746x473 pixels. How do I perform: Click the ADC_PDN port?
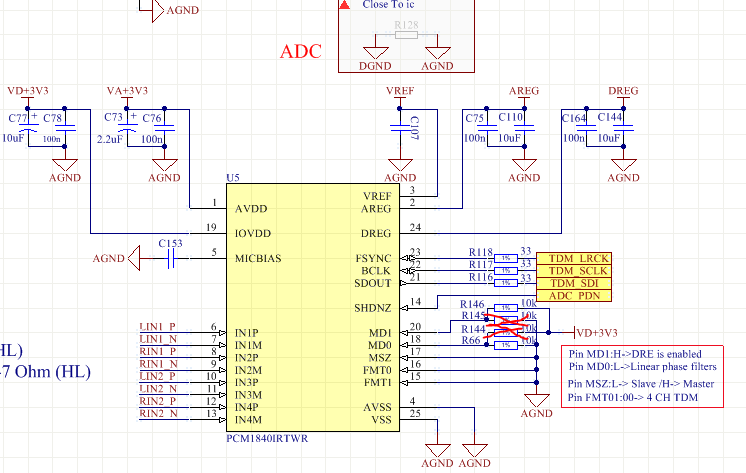574,296
